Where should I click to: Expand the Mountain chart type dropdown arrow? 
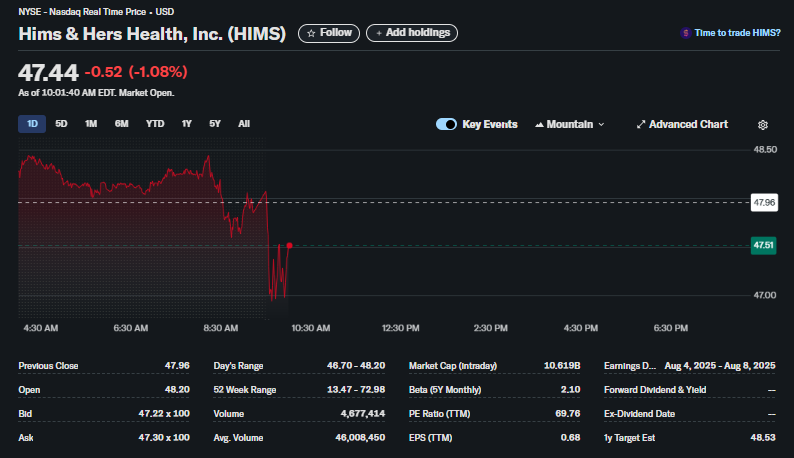pos(601,125)
